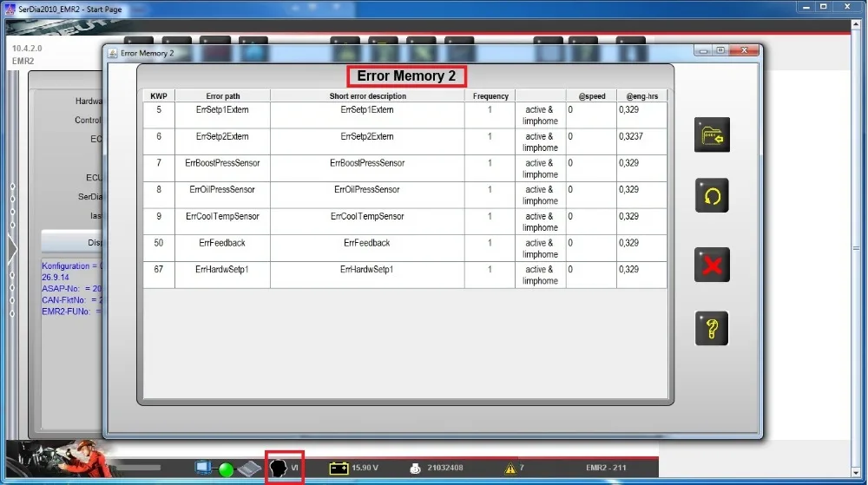Image resolution: width=868 pixels, height=485 pixels.
Task: Click the Frequency column header
Action: tap(490, 95)
